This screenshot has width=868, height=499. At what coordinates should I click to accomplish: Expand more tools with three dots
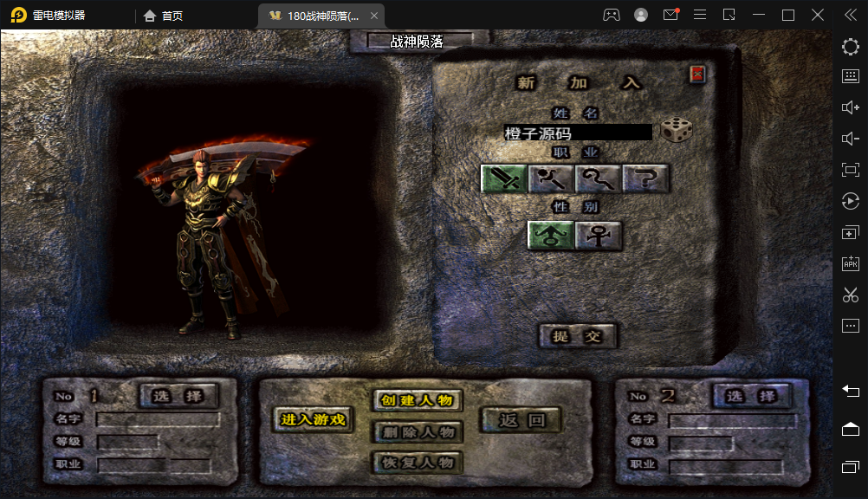[x=851, y=326]
